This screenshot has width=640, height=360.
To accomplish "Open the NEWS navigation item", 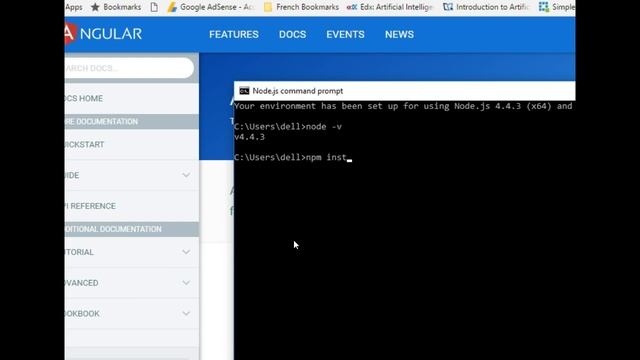I will (x=399, y=35).
